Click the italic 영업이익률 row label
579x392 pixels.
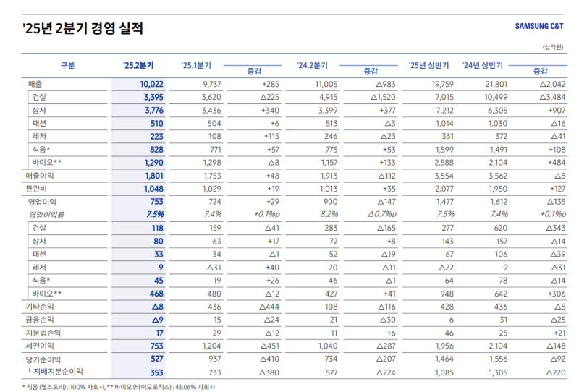46,215
